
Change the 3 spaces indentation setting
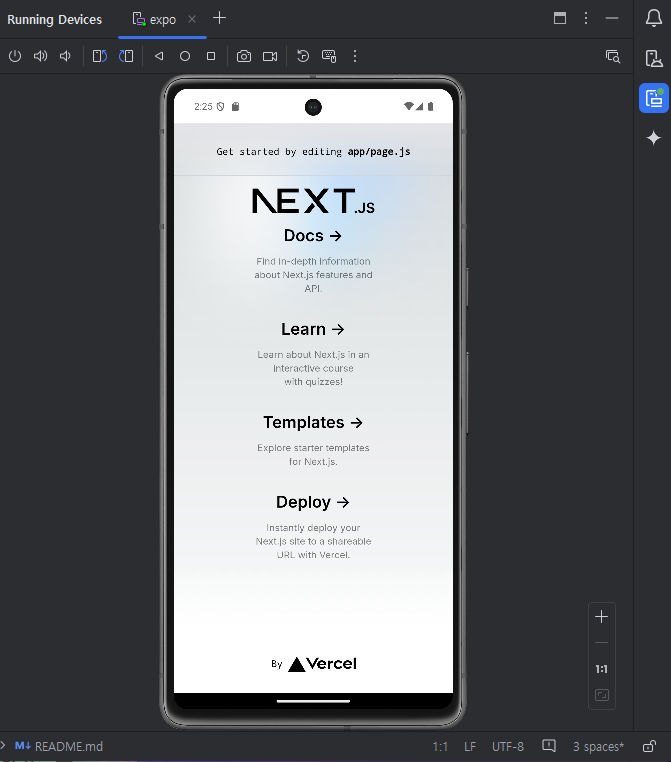598,746
